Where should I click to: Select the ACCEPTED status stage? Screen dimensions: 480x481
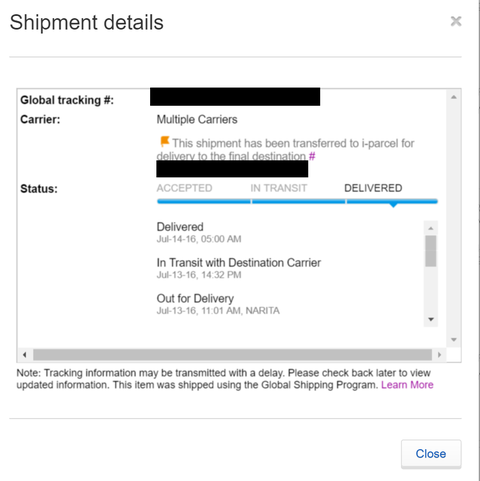pos(184,188)
